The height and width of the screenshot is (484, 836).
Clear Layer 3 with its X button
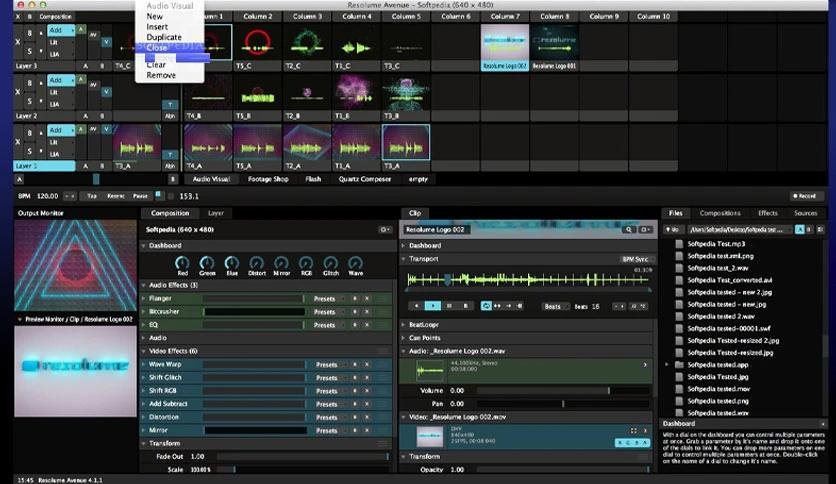18,42
